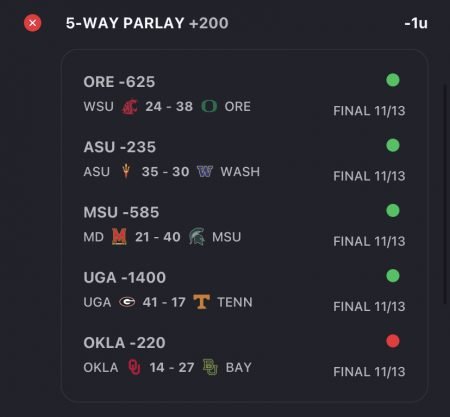Select the ASU -235 bet leg
Viewport: 450px width, 417px height.
pyautogui.click(x=244, y=162)
